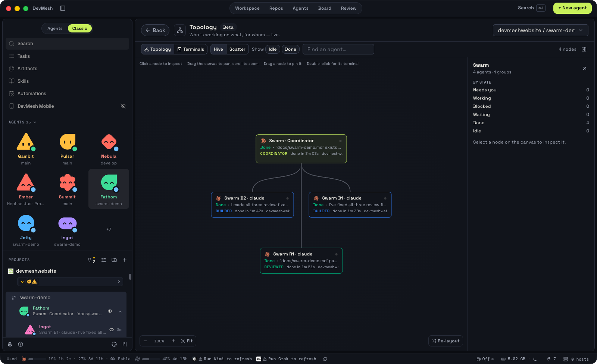Viewport: 597px width, 364px height.
Task: Click the columns layout icon at sidebar bottom
Action: click(x=125, y=344)
